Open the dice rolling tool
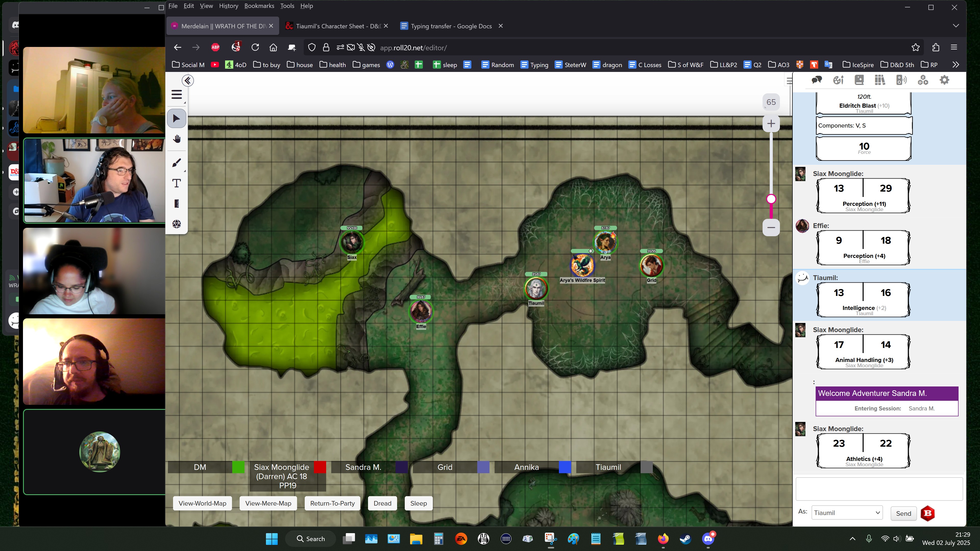The height and width of the screenshot is (551, 980). click(177, 224)
